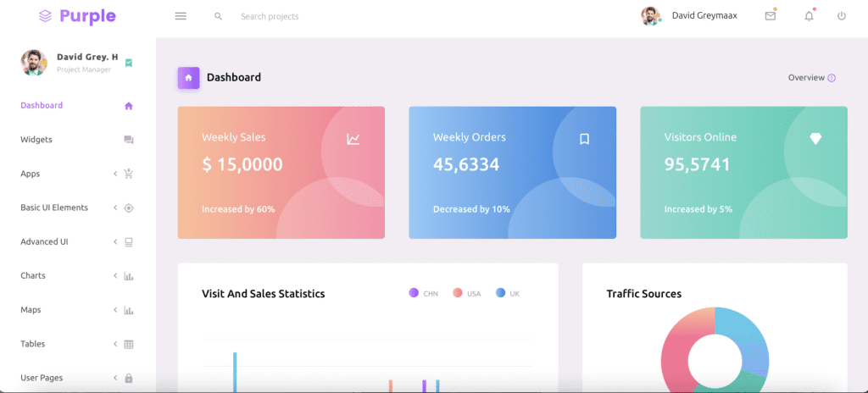The image size is (868, 393).
Task: Open the Charts menu item
Action: point(33,275)
